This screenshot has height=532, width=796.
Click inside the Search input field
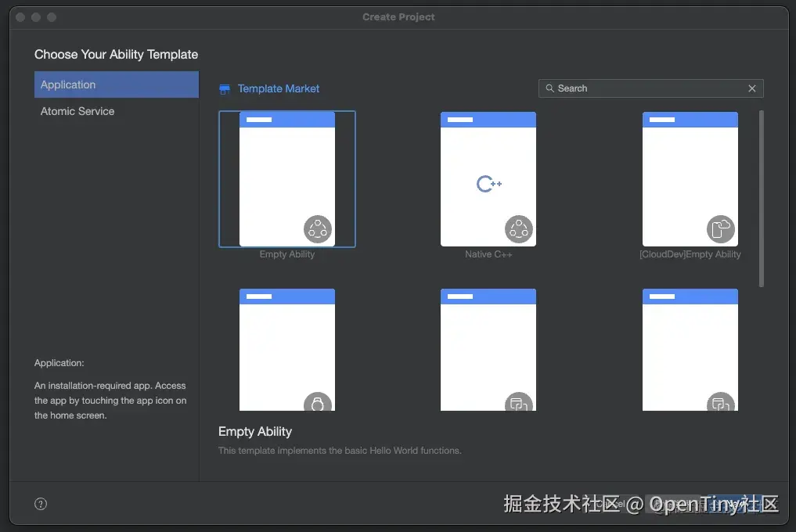642,88
